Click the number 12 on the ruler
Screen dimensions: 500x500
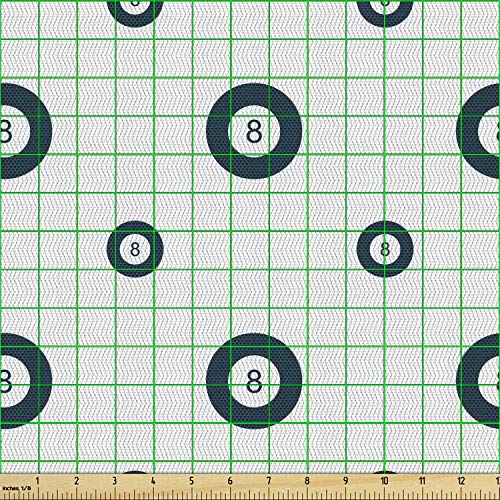pos(461,481)
